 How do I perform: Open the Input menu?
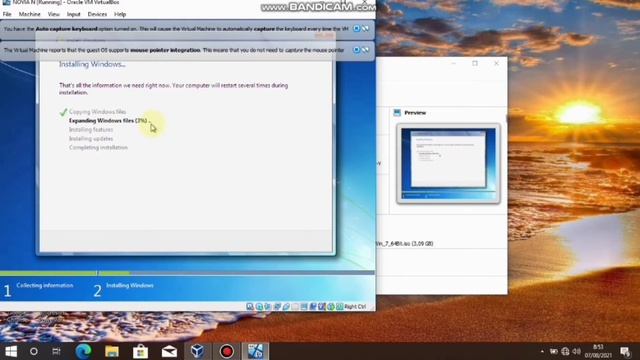tap(73, 14)
